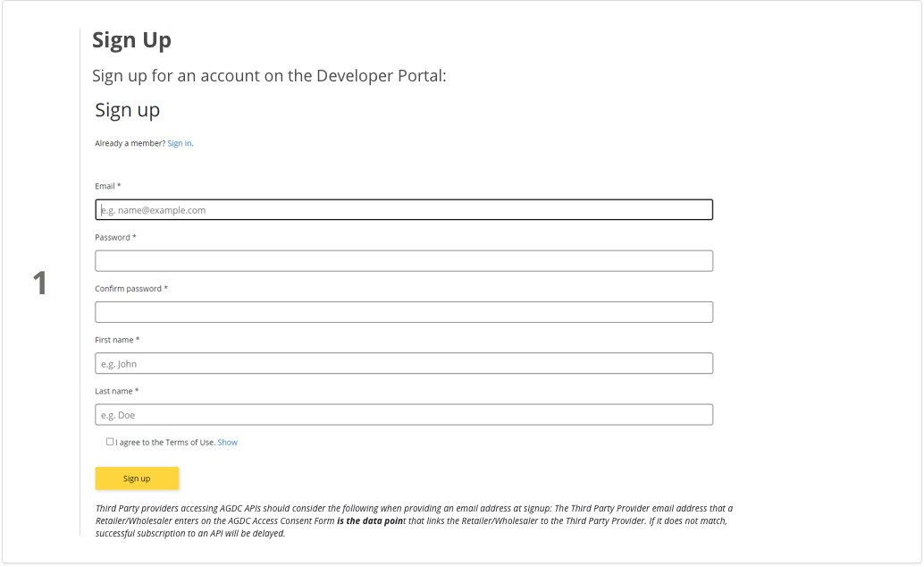Screen dimensions: 924x567
Task: Tick the agree to Terms of Use checkbox
Action: 110,442
